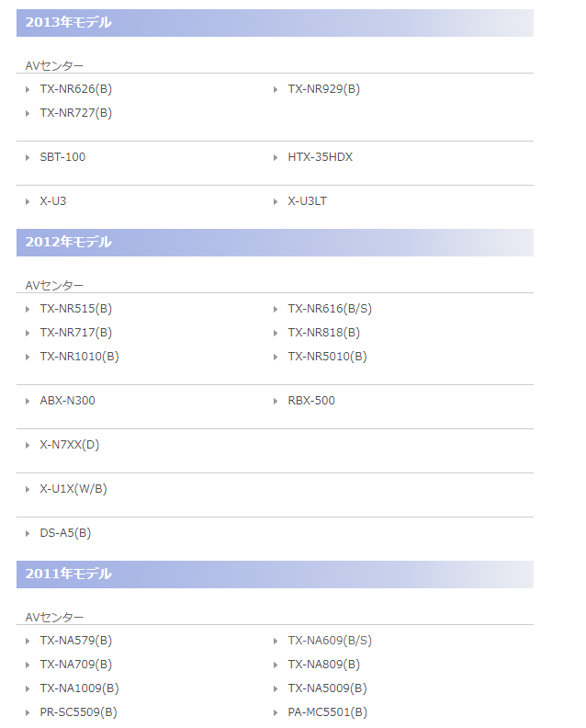Screen dimensions: 586x728
Task: Open the RBX-500 link
Action: click(x=311, y=401)
